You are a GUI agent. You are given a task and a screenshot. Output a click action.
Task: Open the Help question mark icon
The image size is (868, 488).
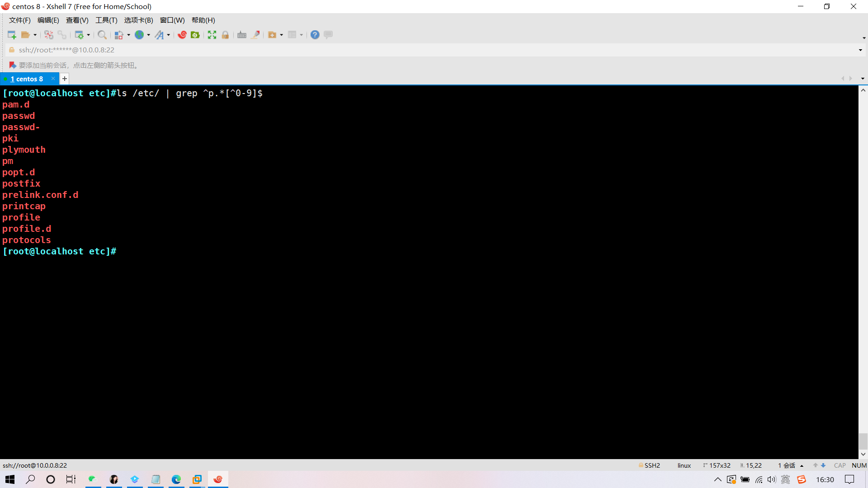click(315, 35)
